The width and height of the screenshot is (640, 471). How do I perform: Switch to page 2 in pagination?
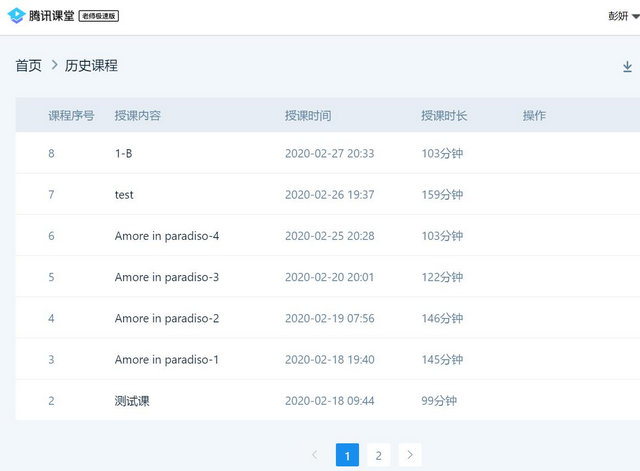click(378, 455)
